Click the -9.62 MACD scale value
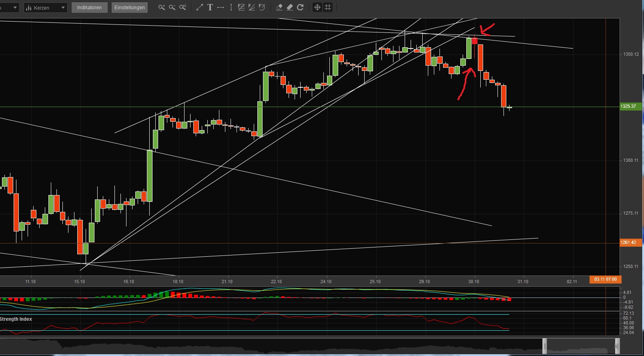Image resolution: width=644 pixels, height=356 pixels. coord(628,308)
